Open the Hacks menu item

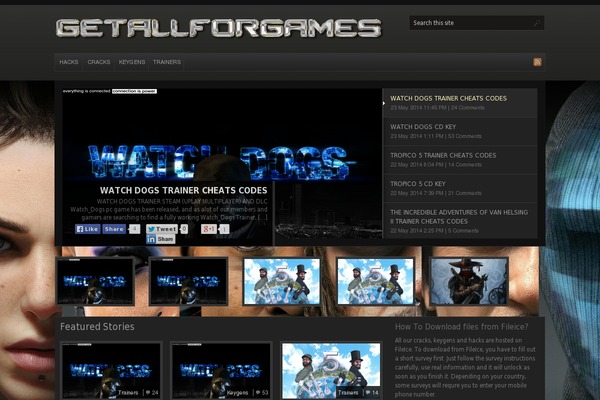69,62
